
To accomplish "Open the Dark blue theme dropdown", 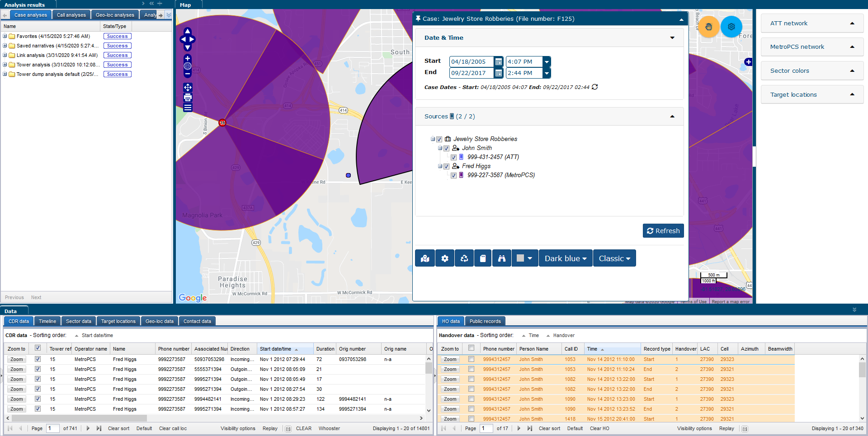I will [x=565, y=258].
